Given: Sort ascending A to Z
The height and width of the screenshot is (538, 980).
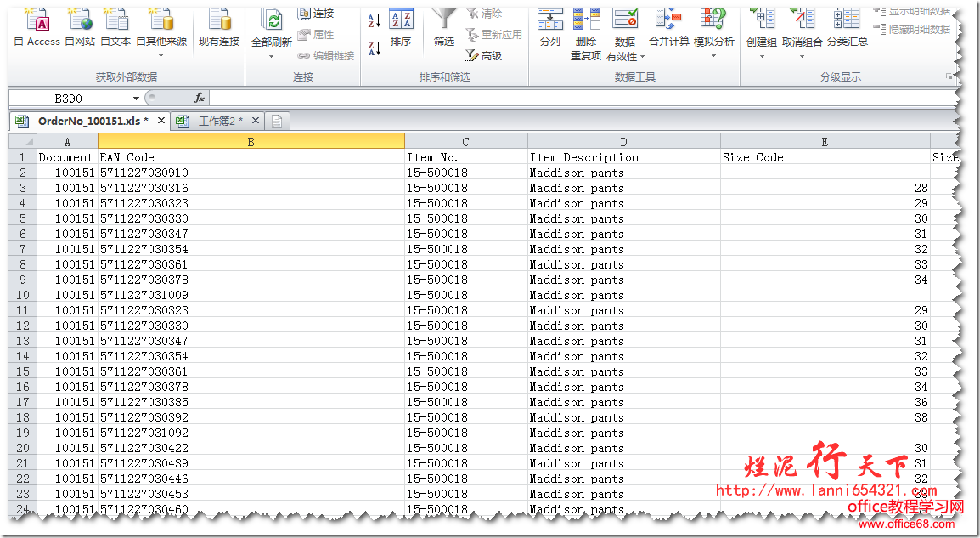Looking at the screenshot, I should (375, 21).
